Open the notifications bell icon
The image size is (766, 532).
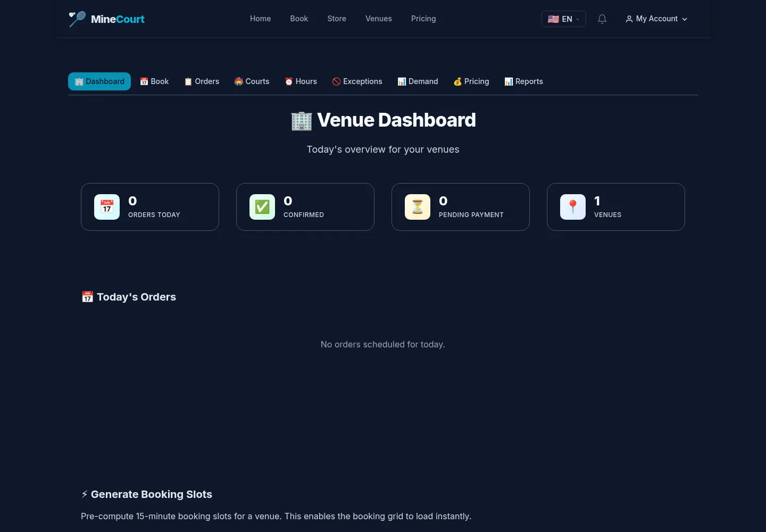602,19
